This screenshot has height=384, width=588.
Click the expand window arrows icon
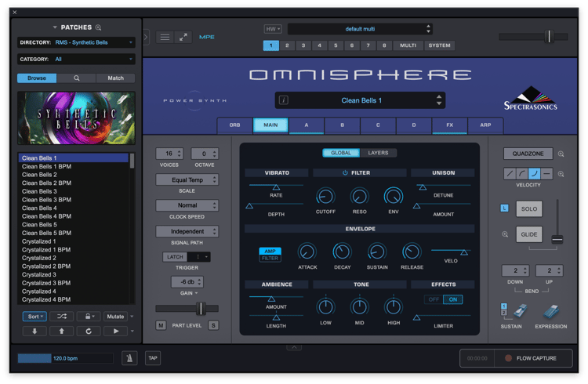183,37
